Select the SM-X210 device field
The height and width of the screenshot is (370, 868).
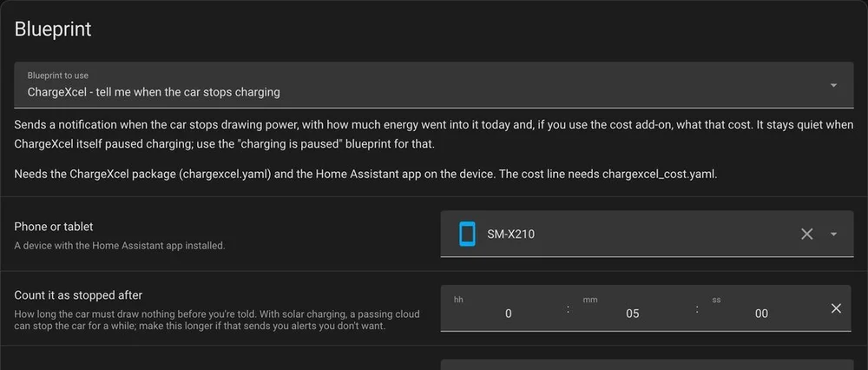647,234
